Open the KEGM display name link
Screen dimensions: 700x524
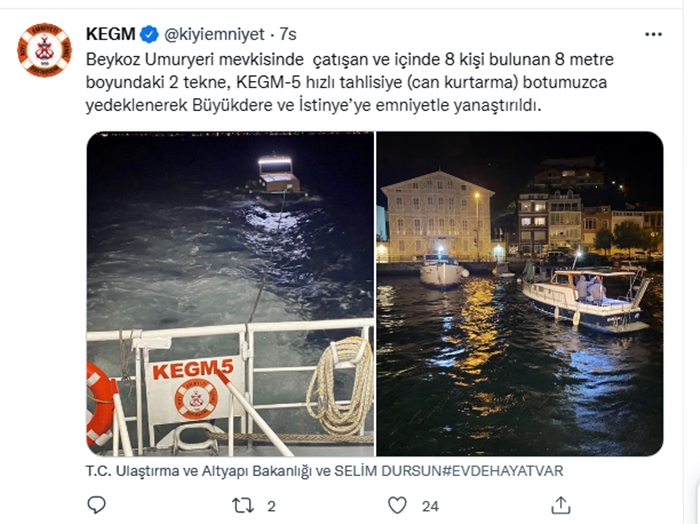111,34
